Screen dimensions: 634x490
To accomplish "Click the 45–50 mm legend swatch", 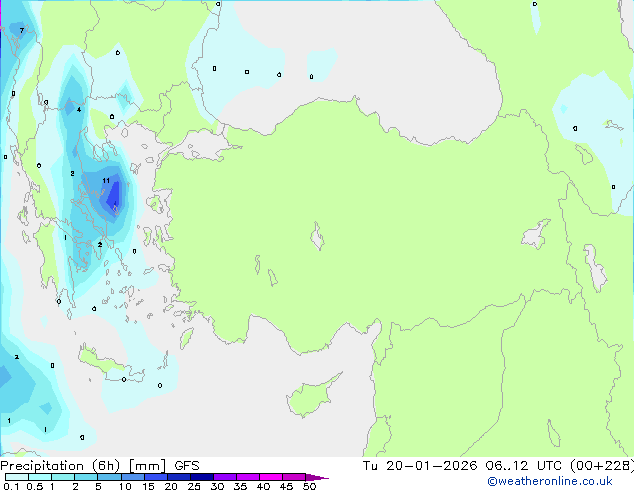I will click(x=294, y=477).
